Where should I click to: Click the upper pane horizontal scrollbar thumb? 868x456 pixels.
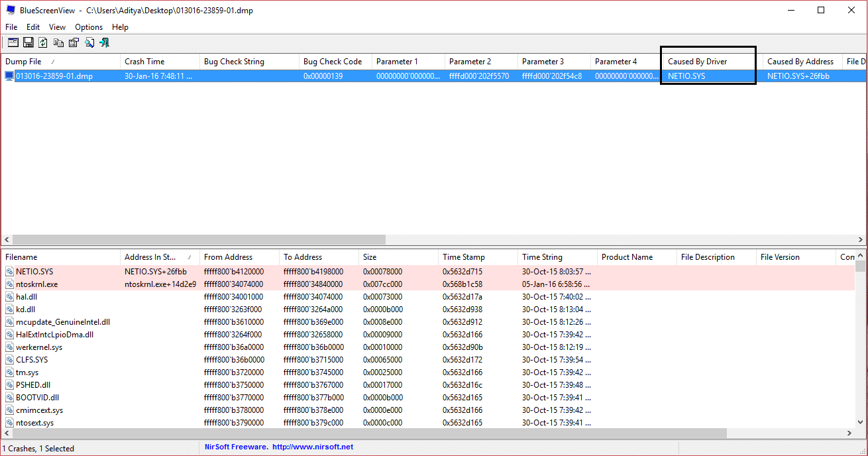click(x=199, y=239)
